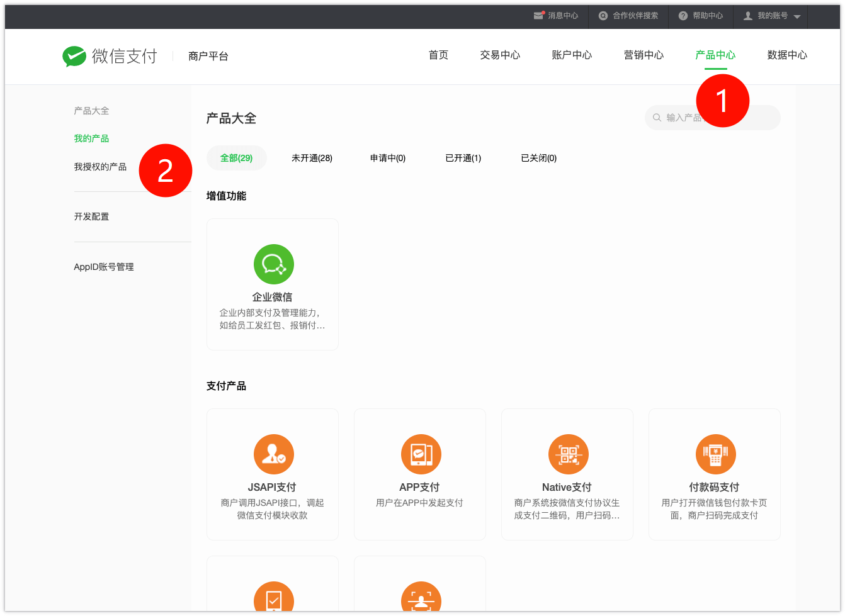Select the 已开通(1) filter tab
Screen dimensions: 845x616
[x=463, y=158]
